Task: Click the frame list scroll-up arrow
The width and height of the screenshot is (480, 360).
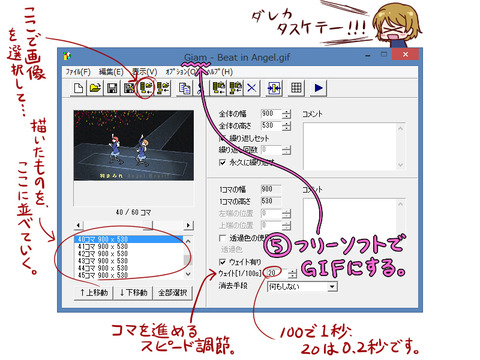Action: tap(188, 241)
